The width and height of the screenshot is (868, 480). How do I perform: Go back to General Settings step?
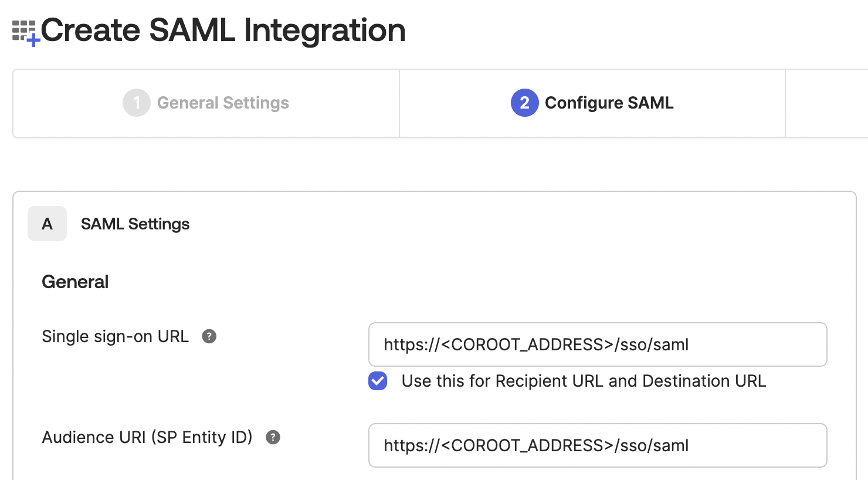[x=206, y=103]
